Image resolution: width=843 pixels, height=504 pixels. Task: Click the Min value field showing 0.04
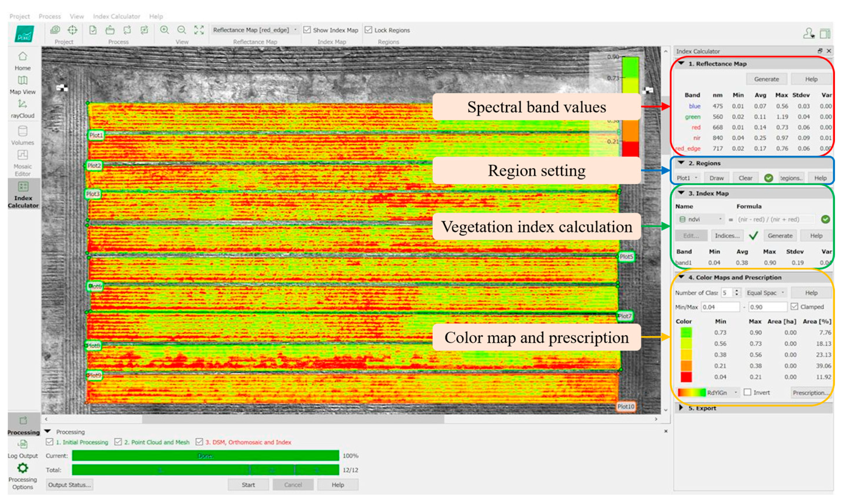(720, 307)
